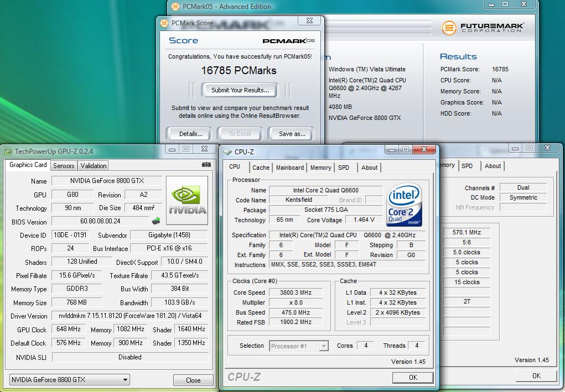The image size is (565, 392).
Task: Open the Mainboard tab in CPU-Z
Action: click(x=290, y=168)
